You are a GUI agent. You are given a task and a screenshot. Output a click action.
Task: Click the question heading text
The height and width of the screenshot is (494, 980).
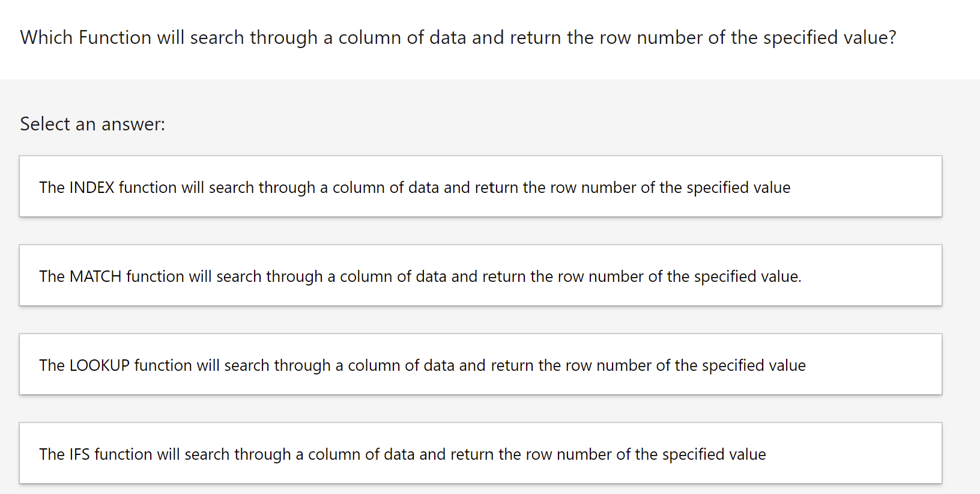[x=458, y=37]
